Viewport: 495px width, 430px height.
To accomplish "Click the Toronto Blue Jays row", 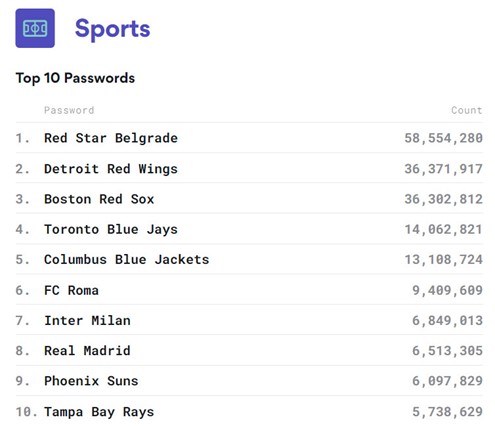I will (x=249, y=229).
